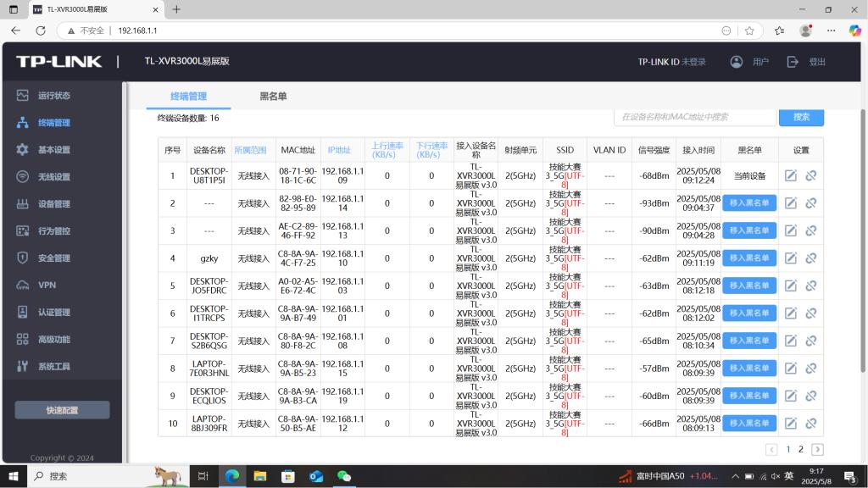868x488 pixels.
Task: Edit row 2 device 82-98-E0-82-95-89
Action: click(791, 203)
